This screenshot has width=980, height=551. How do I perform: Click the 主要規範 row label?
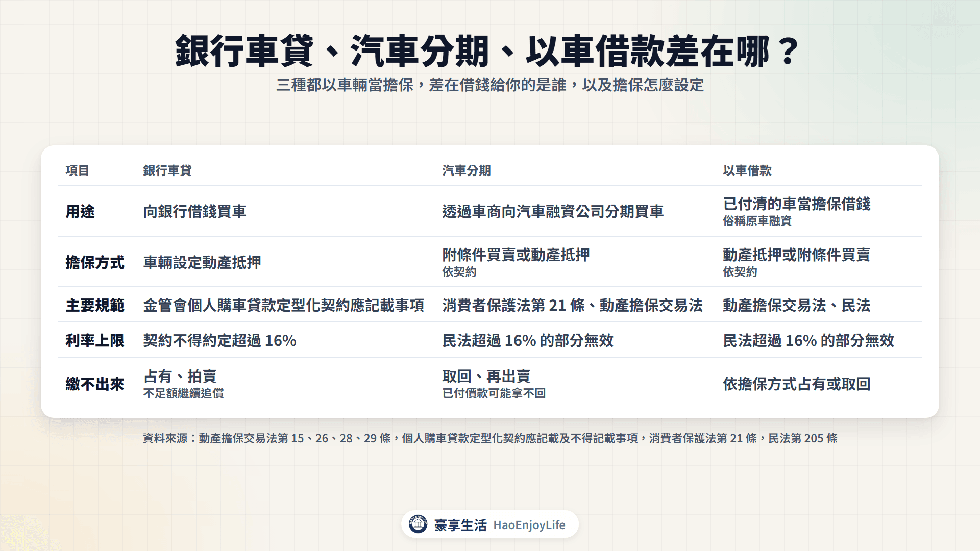pos(95,305)
